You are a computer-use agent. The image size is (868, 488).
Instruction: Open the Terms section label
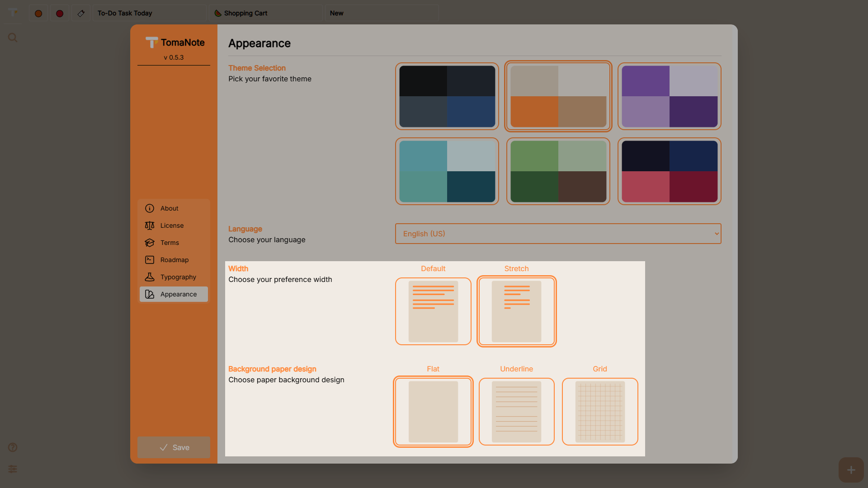(x=170, y=243)
